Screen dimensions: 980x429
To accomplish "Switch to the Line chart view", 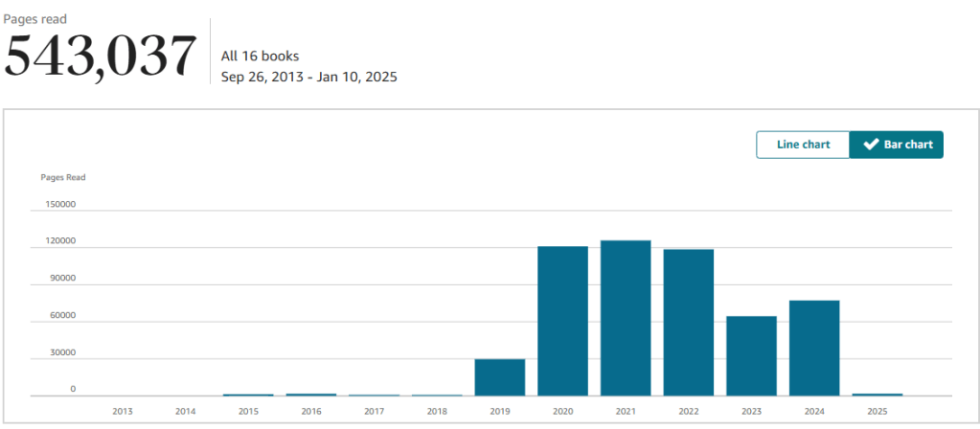I will (803, 145).
